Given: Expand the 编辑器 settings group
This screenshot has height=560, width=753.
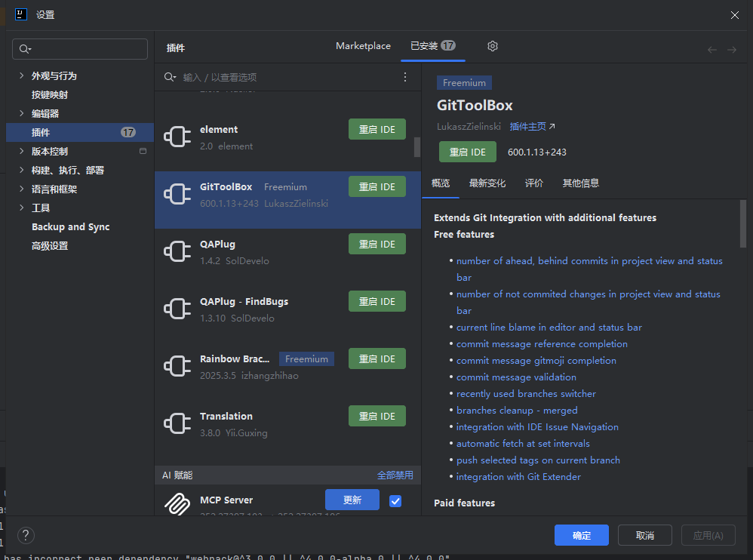Looking at the screenshot, I should click(x=21, y=113).
